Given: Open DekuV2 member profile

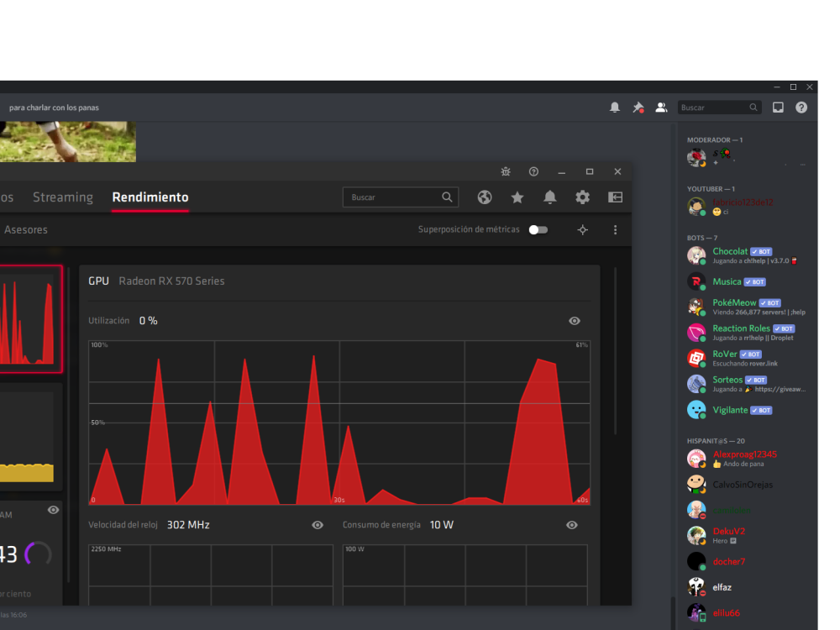Looking at the screenshot, I should pyautogui.click(x=744, y=536).
